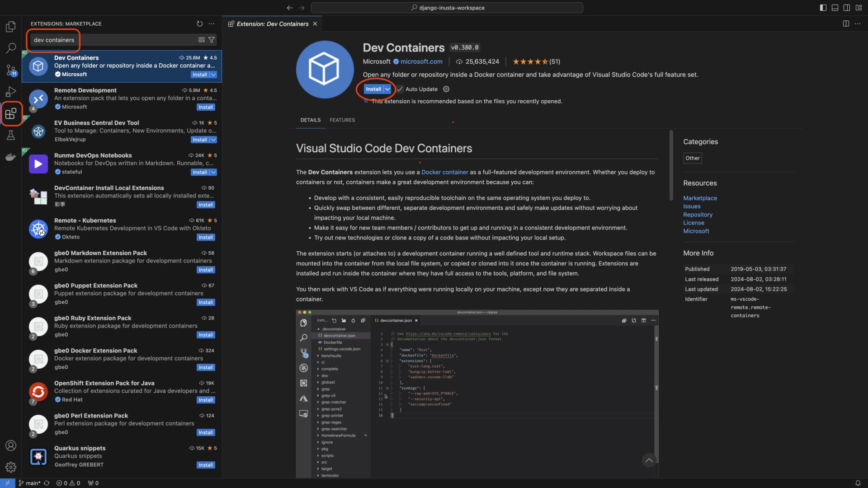Open forwarded ports status bar item
Viewport: 868px width, 488px height.
[x=93, y=483]
